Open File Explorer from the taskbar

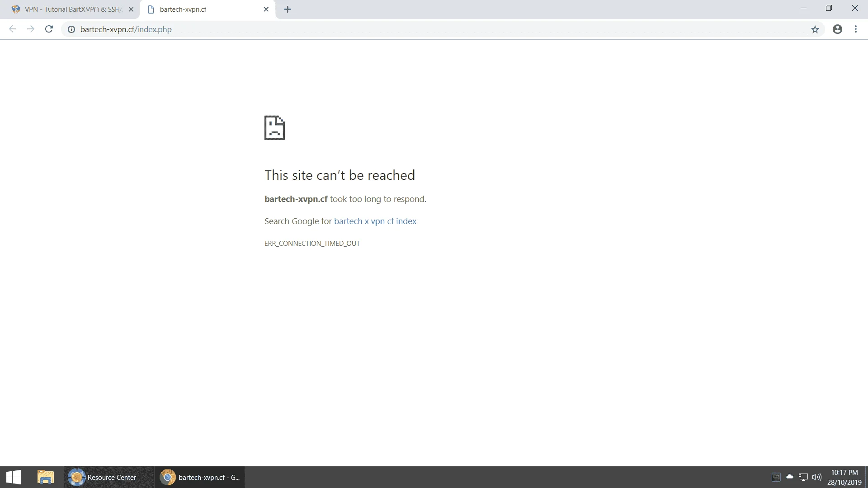(x=45, y=477)
